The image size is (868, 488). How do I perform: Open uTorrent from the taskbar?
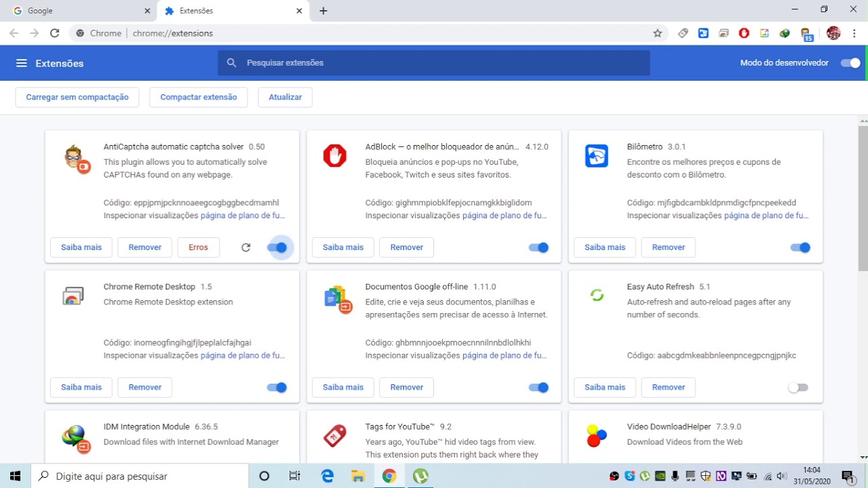(420, 476)
